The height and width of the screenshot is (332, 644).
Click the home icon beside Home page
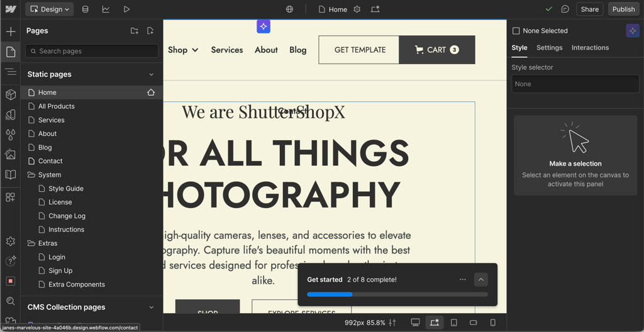click(x=151, y=92)
